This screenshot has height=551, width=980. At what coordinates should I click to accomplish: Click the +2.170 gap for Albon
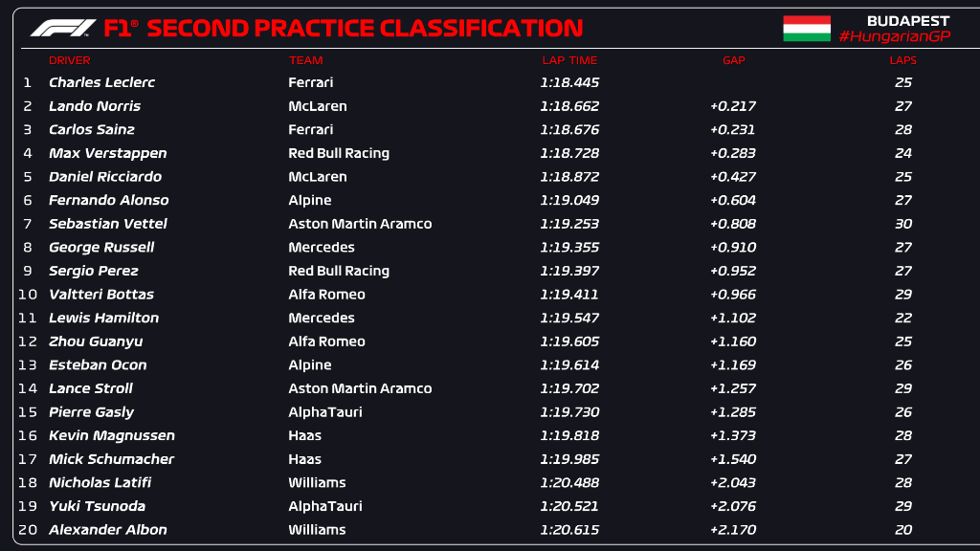[733, 530]
